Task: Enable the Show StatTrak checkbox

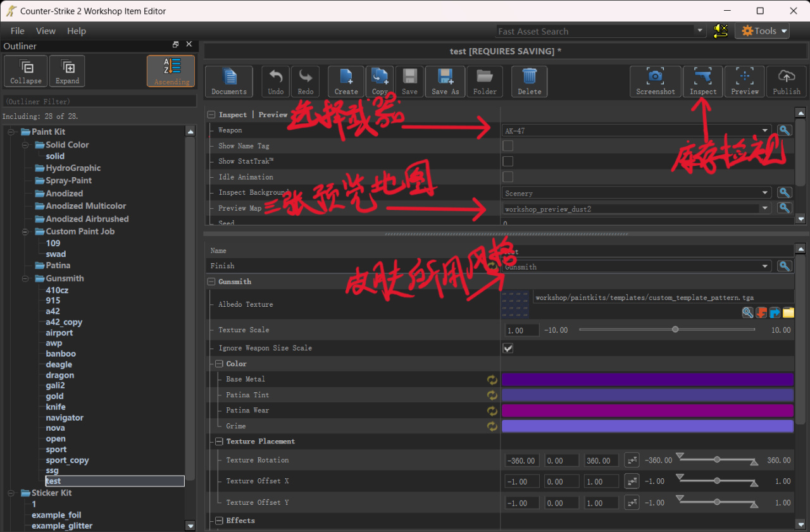Action: (x=508, y=161)
